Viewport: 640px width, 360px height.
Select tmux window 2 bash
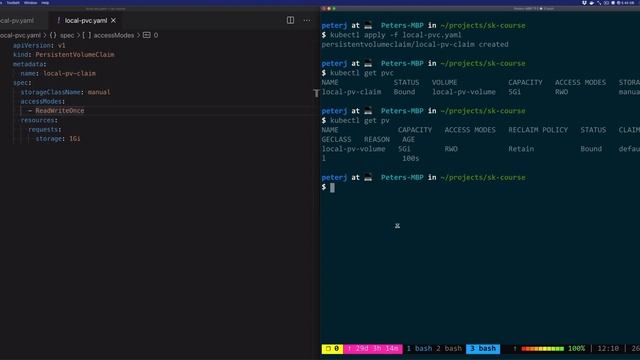click(449, 349)
